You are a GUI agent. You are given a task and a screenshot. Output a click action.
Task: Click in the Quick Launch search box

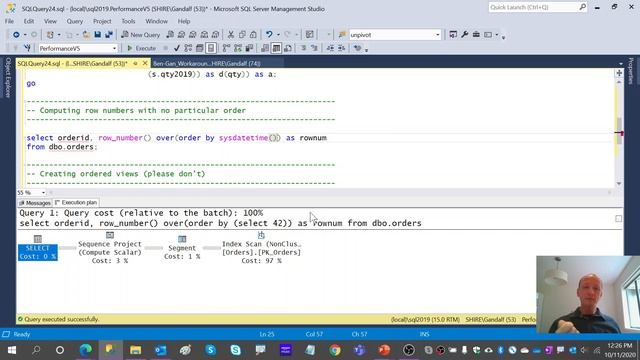point(538,7)
